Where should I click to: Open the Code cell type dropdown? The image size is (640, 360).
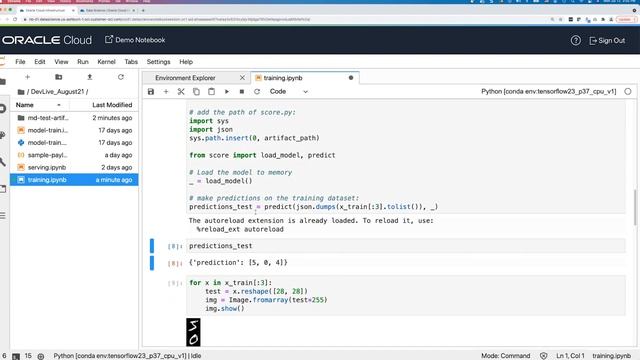click(289, 91)
